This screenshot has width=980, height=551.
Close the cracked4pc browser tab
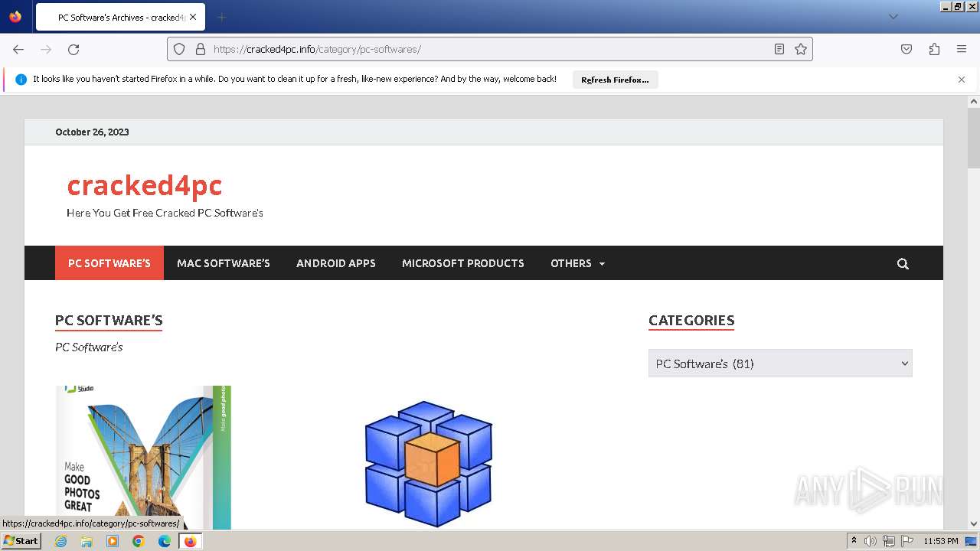[x=193, y=17]
